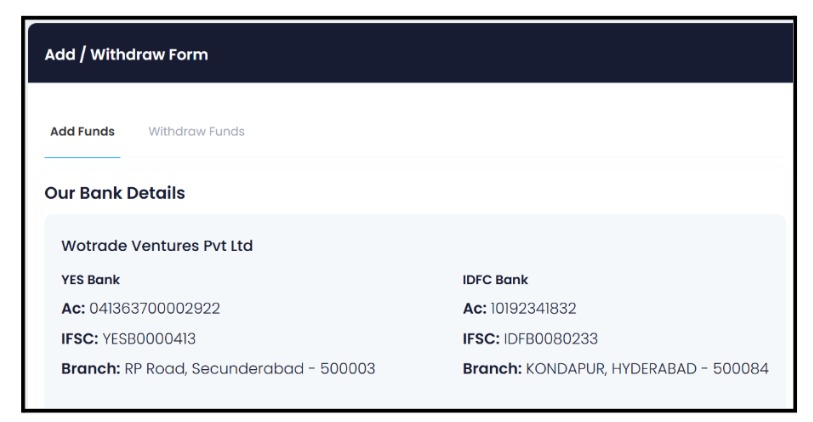Click the 500084 pin code

point(739,369)
